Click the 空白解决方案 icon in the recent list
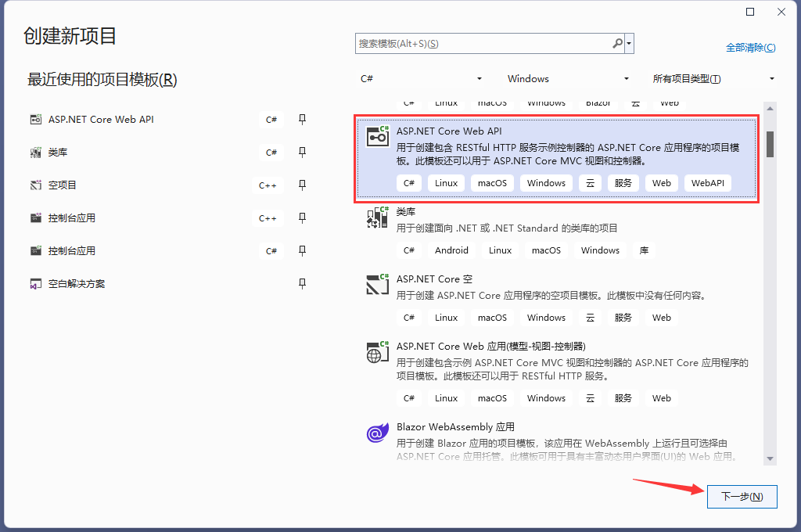The height and width of the screenshot is (532, 801). (36, 284)
